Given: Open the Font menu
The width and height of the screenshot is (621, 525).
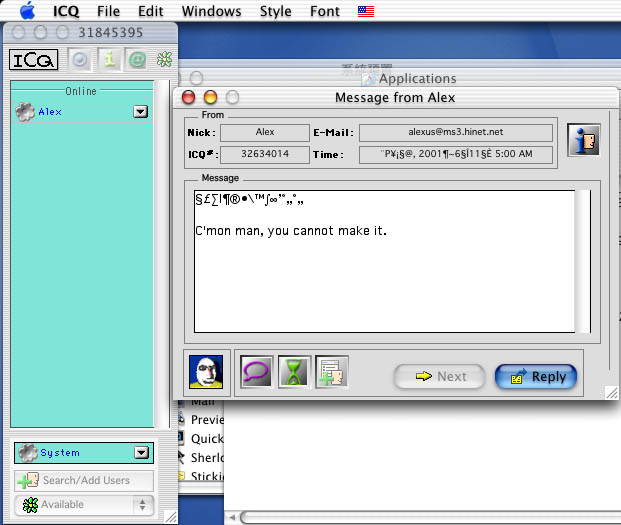Looking at the screenshot, I should 325,11.
